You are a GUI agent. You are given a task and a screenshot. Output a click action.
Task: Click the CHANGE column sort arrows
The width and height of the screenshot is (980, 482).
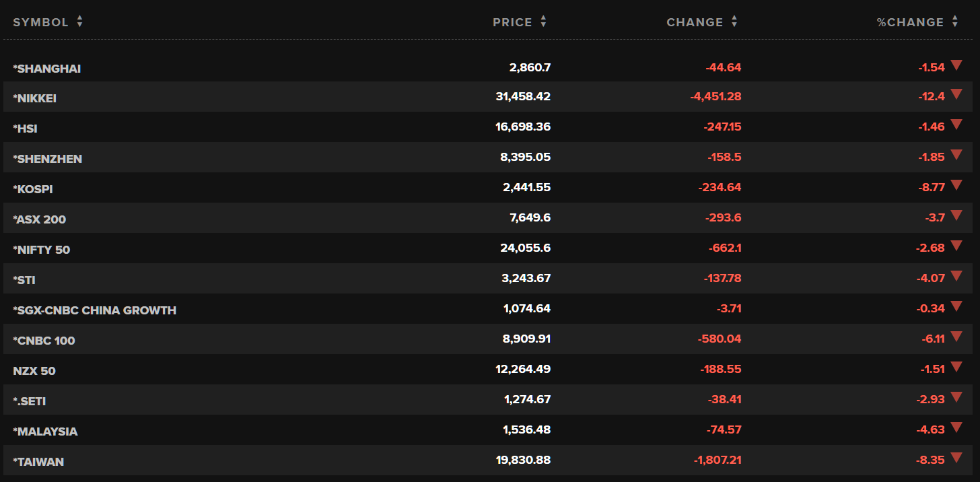click(734, 22)
